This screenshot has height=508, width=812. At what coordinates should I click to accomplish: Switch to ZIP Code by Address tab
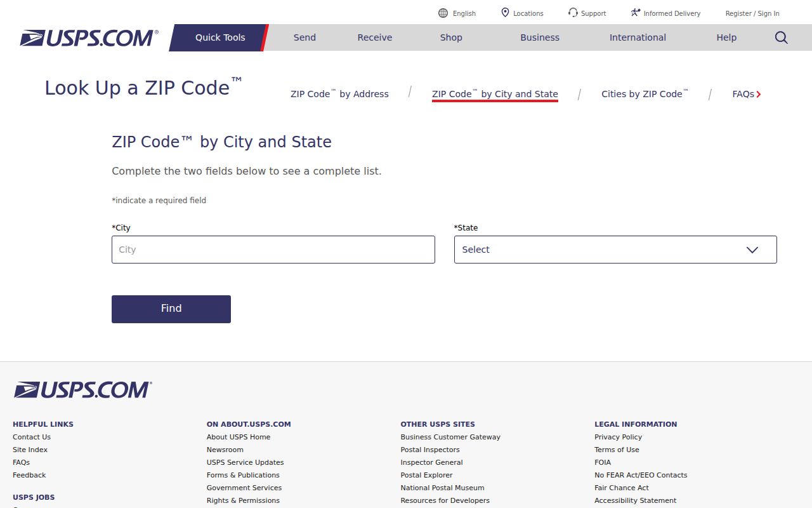click(339, 94)
